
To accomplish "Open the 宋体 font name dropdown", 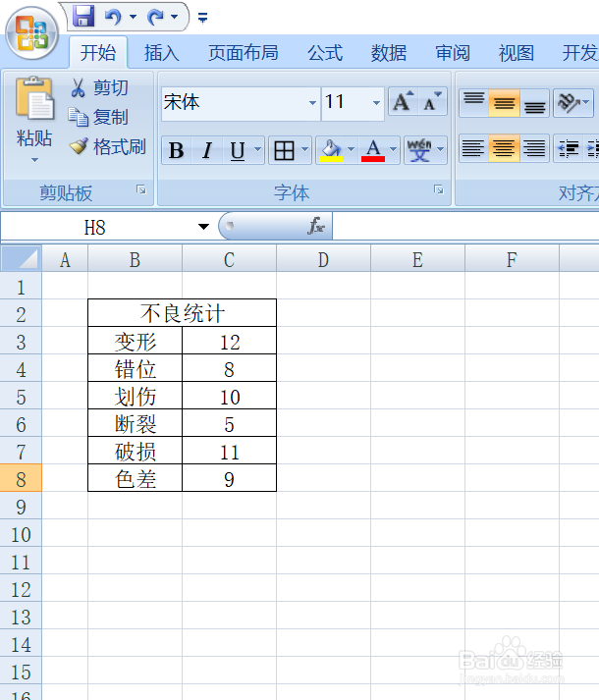I will click(x=312, y=103).
